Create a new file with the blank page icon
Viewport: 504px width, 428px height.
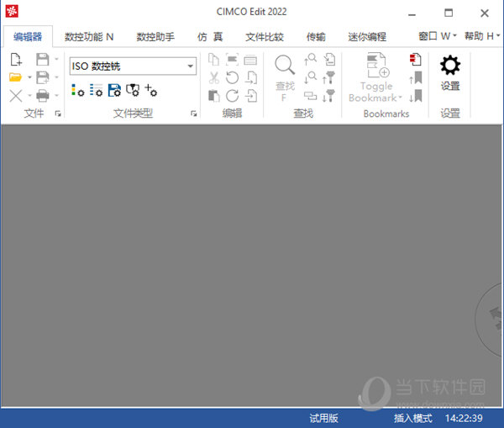click(16, 60)
